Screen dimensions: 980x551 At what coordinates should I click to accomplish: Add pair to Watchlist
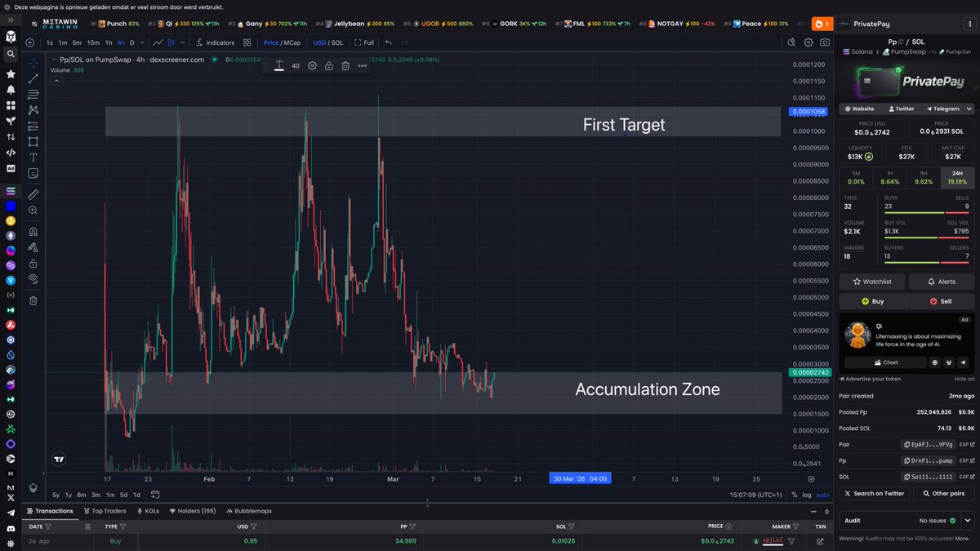[x=872, y=282]
